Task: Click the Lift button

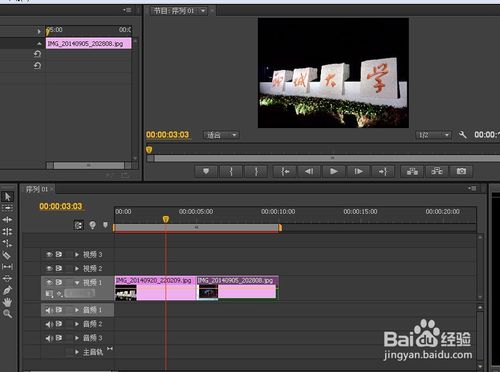Action: point(412,171)
